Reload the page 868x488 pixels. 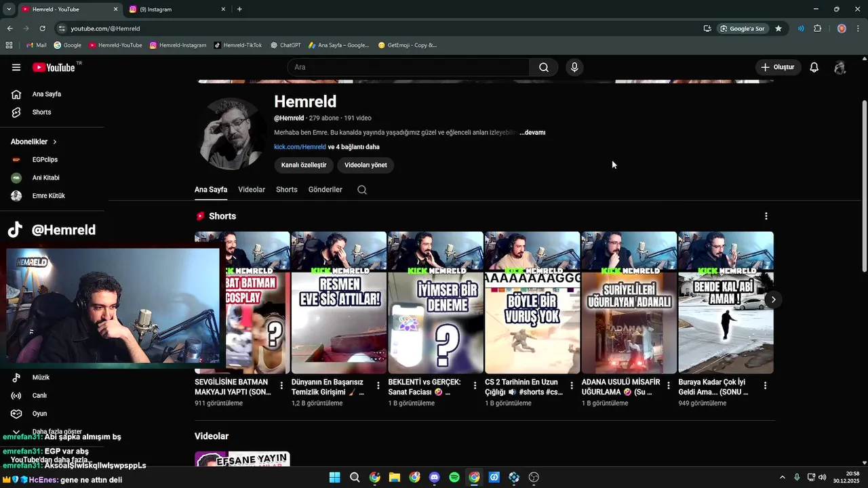click(x=43, y=28)
